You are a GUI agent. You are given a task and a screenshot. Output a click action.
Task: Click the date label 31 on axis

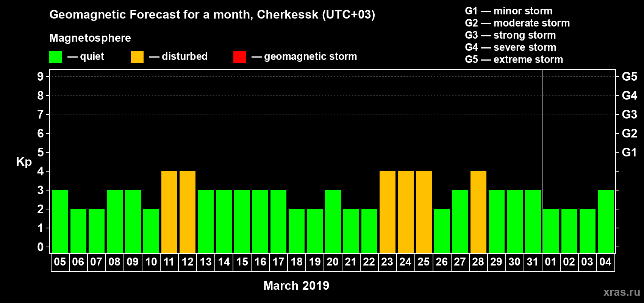click(x=533, y=262)
